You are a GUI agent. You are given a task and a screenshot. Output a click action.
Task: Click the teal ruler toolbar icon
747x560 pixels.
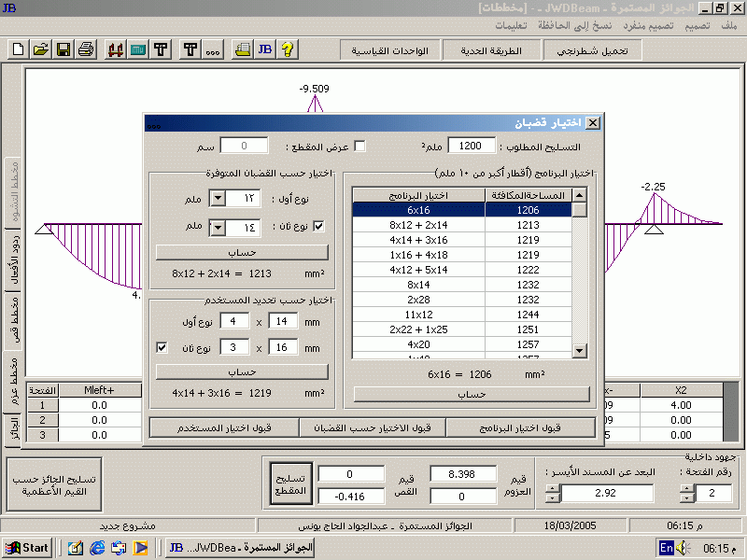tap(138, 49)
